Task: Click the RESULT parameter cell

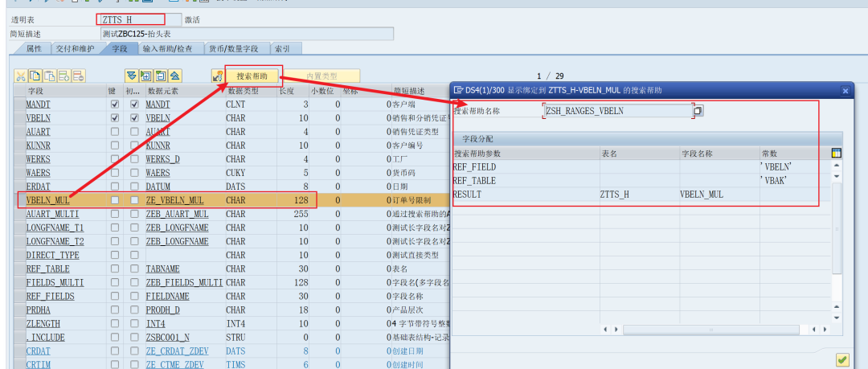Action: (x=526, y=195)
